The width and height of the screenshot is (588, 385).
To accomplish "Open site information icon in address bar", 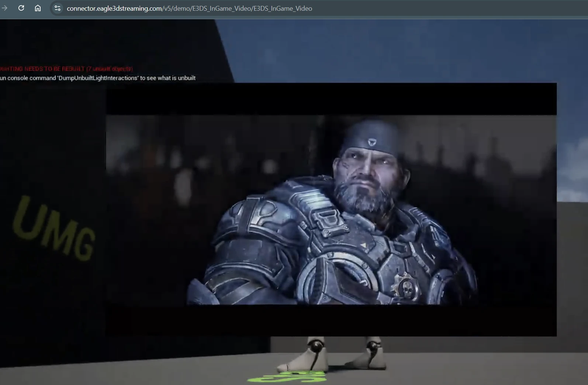I will click(57, 8).
